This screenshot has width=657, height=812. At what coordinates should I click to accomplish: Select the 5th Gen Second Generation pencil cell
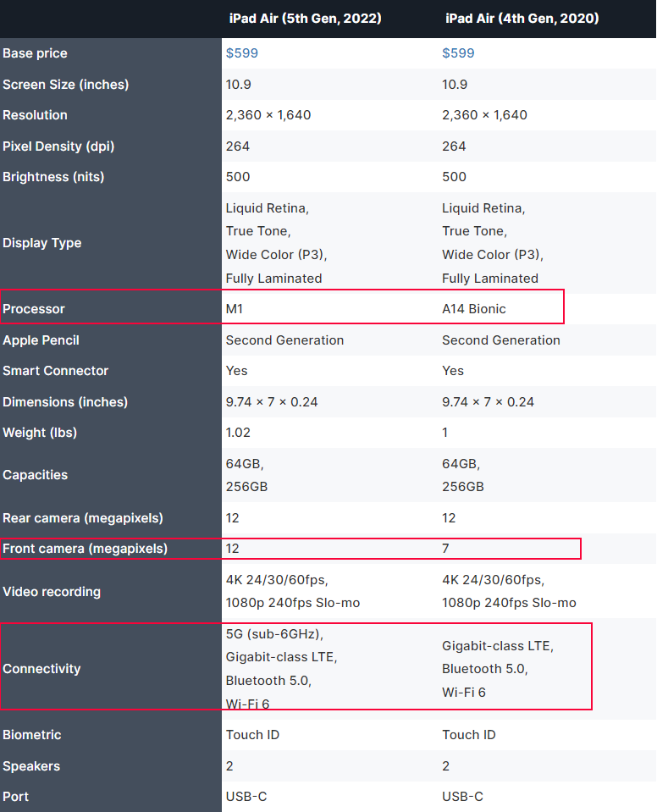(x=284, y=340)
